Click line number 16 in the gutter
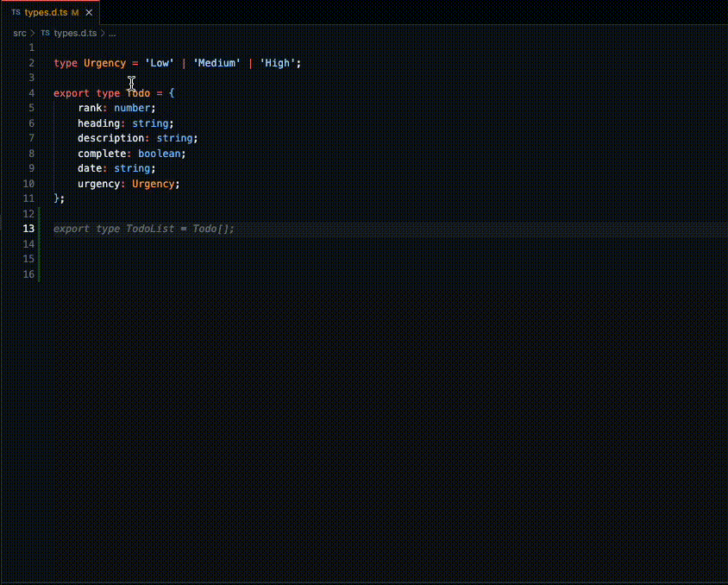The height and width of the screenshot is (585, 728). coord(28,274)
